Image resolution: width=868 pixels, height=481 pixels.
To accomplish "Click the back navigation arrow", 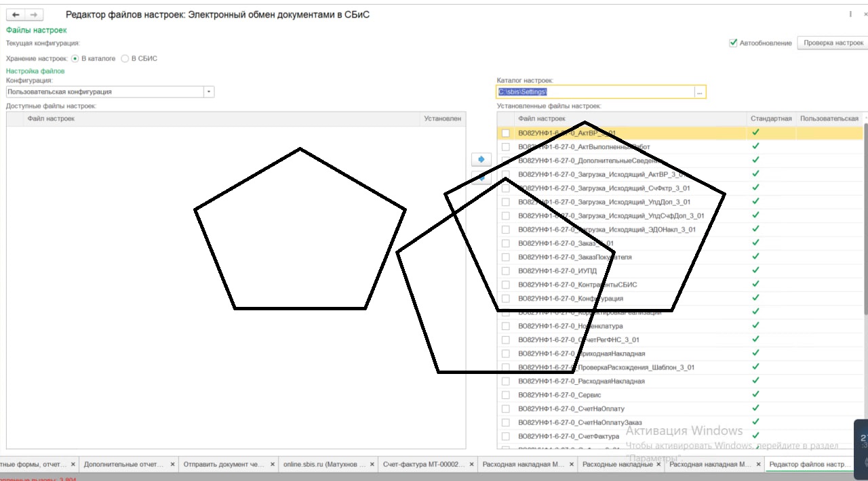I will 16,15.
